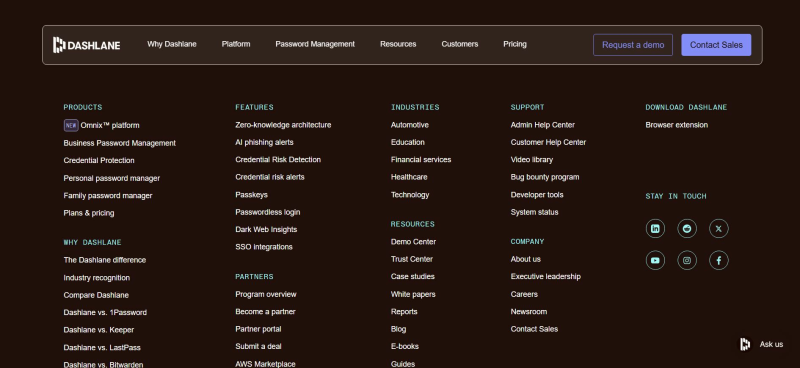
Task: Go to Pricing in the navbar
Action: pos(515,44)
